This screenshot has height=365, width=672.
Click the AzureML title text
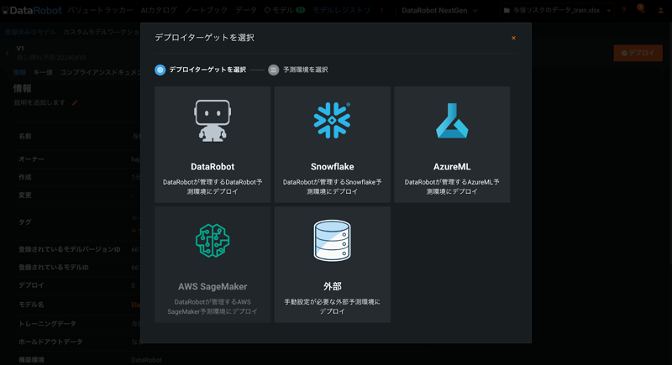tap(452, 167)
